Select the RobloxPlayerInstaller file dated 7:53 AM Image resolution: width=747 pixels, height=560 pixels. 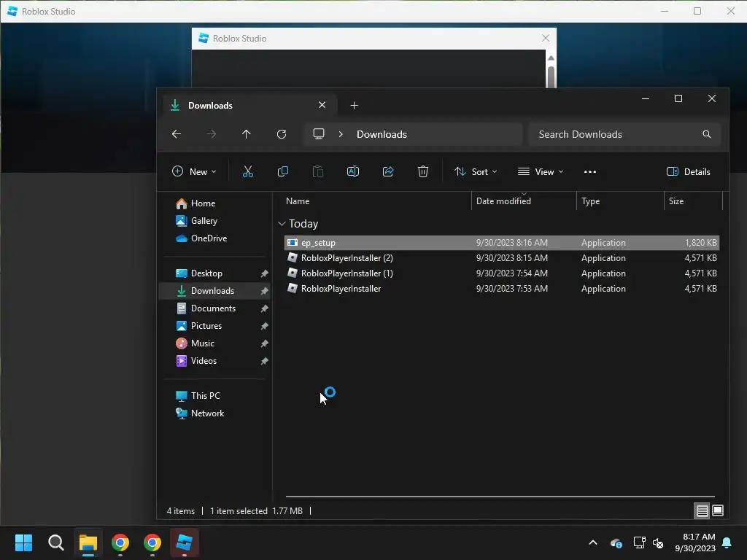coord(502,289)
